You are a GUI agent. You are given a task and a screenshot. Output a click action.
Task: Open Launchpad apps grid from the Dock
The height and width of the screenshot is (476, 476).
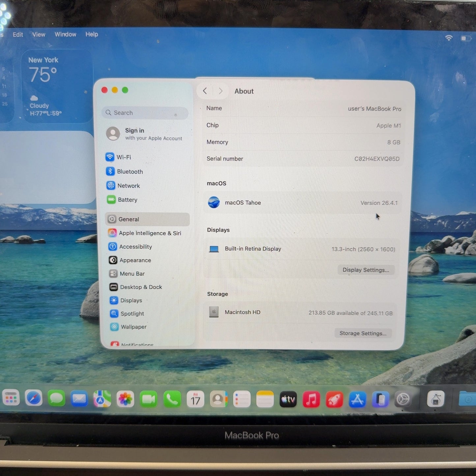[x=11, y=398]
